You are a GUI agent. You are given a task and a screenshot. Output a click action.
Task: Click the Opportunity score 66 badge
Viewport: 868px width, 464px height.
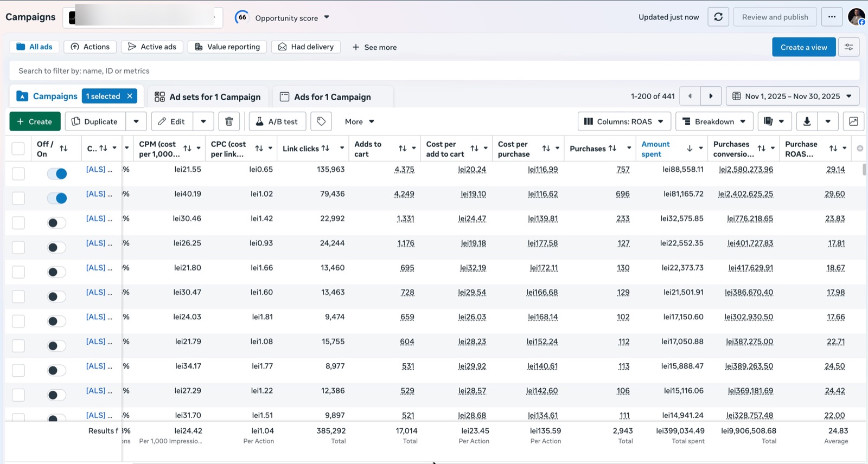pyautogui.click(x=242, y=17)
